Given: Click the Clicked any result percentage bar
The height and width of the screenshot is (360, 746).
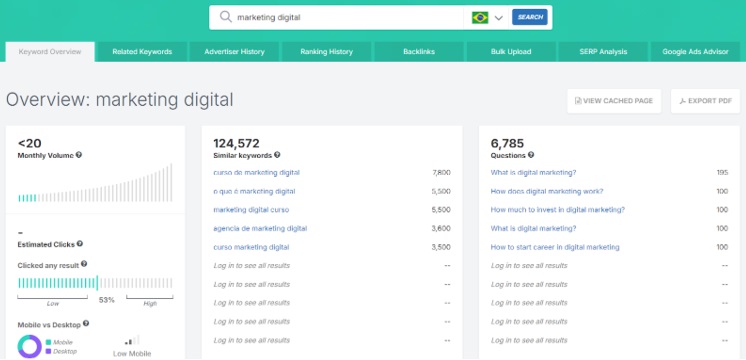Looking at the screenshot, I should 95,283.
